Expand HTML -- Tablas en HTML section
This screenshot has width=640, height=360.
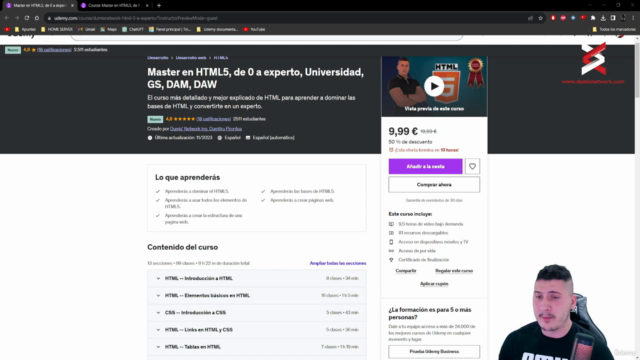[257, 347]
